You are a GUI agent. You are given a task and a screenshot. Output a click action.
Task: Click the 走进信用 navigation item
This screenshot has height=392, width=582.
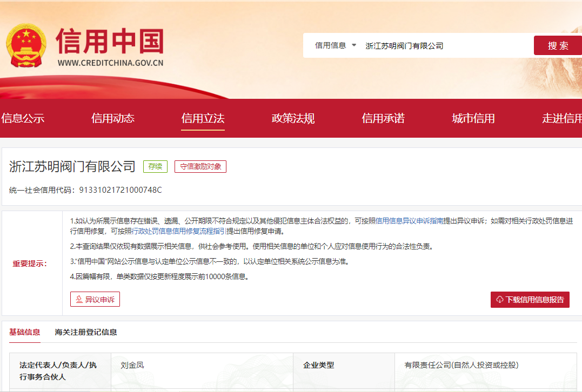coord(562,119)
